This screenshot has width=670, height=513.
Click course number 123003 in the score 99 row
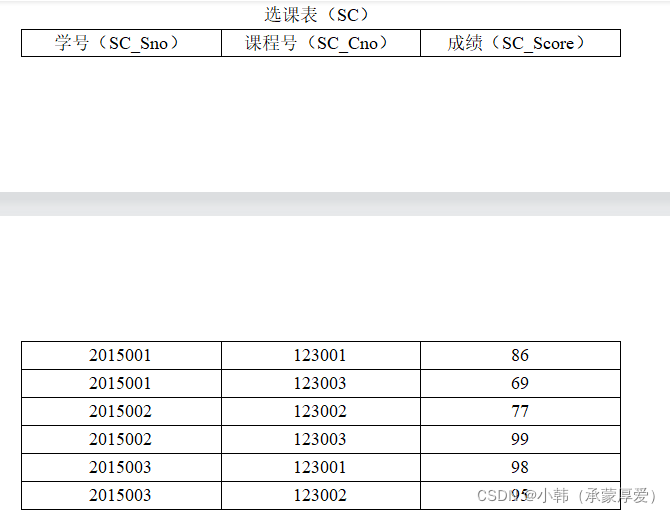pyautogui.click(x=320, y=439)
